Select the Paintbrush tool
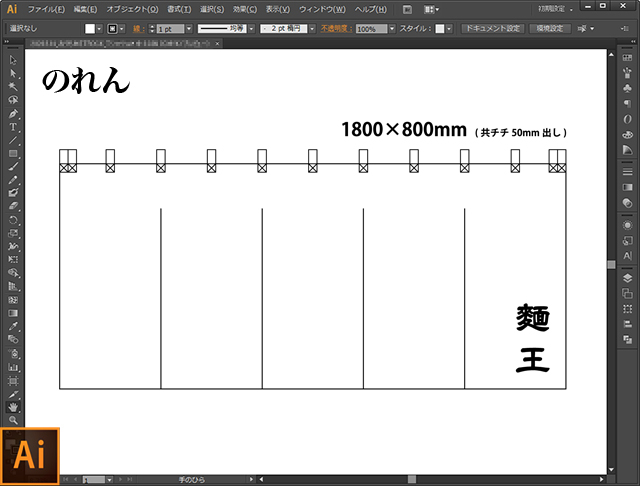Image resolution: width=640 pixels, height=486 pixels. tap(13, 166)
